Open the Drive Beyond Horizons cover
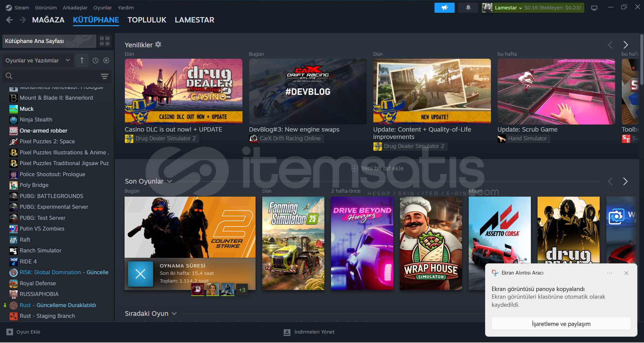The width and height of the screenshot is (644, 343). tap(362, 243)
